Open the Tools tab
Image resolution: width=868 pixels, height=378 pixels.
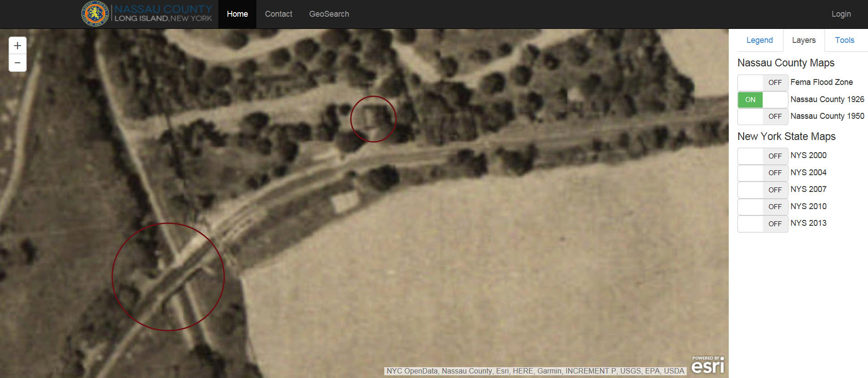pyautogui.click(x=844, y=40)
